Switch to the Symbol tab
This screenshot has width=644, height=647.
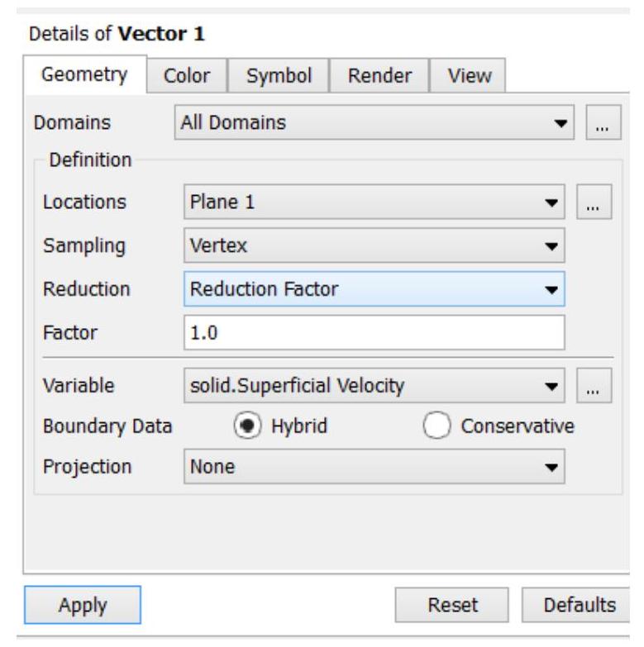click(279, 75)
